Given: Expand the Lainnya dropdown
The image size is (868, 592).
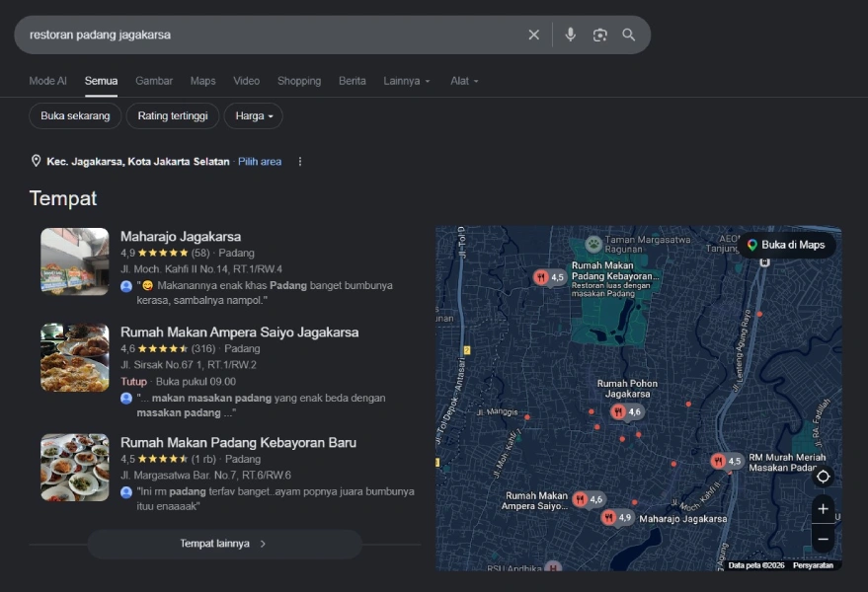Looking at the screenshot, I should tap(406, 81).
